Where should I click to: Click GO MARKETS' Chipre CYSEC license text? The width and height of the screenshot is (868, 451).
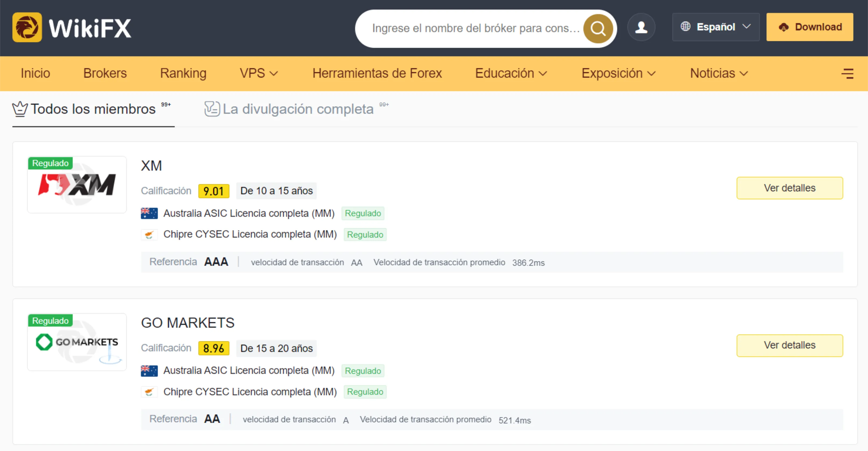(x=250, y=392)
